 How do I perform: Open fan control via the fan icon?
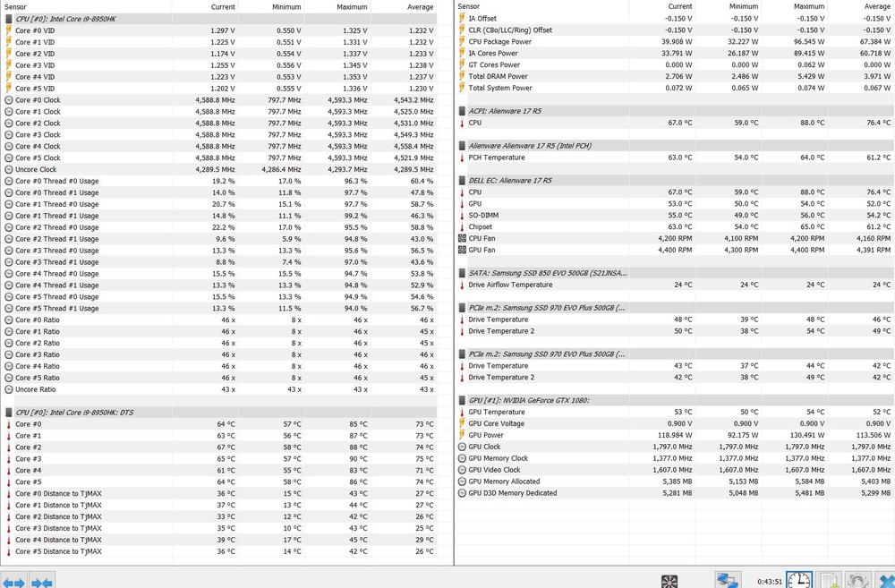click(x=669, y=582)
